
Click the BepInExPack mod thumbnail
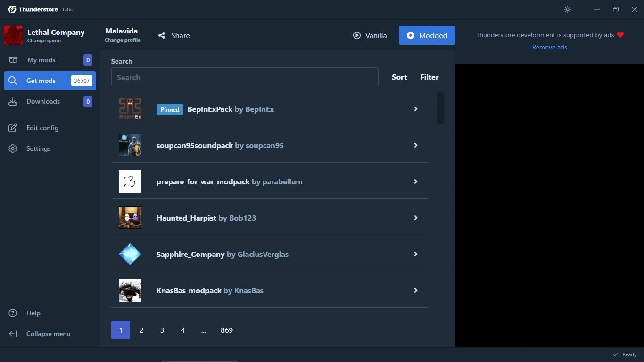130,109
